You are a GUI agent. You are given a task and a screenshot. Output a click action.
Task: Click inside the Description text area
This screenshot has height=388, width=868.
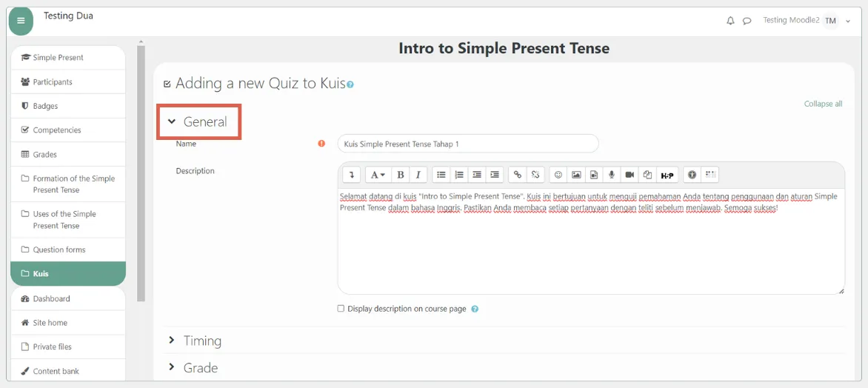tap(591, 241)
